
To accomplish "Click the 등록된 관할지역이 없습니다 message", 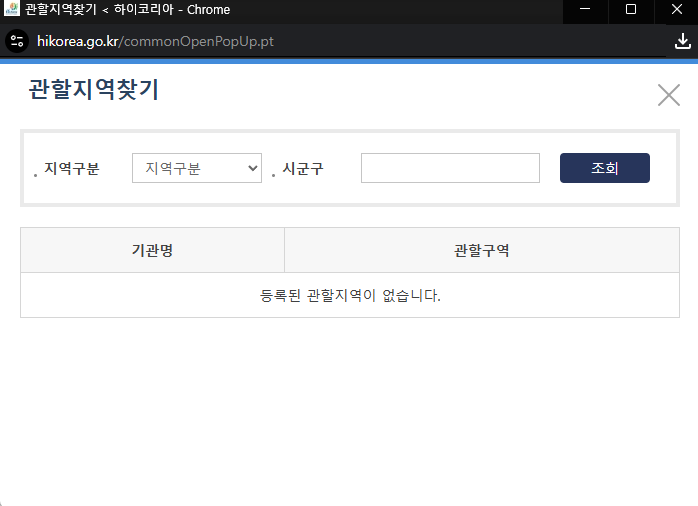I will coord(350,296).
